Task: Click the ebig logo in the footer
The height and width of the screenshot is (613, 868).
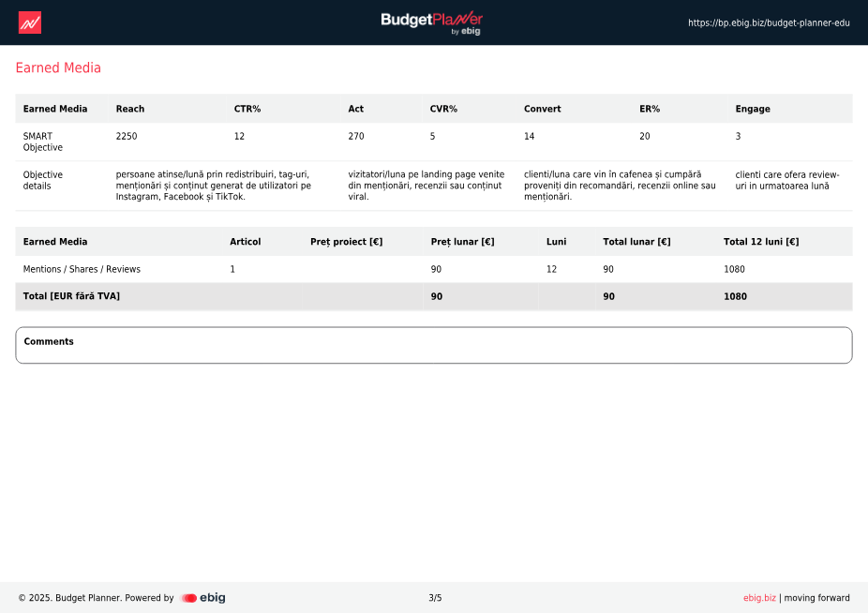Action: point(203,598)
